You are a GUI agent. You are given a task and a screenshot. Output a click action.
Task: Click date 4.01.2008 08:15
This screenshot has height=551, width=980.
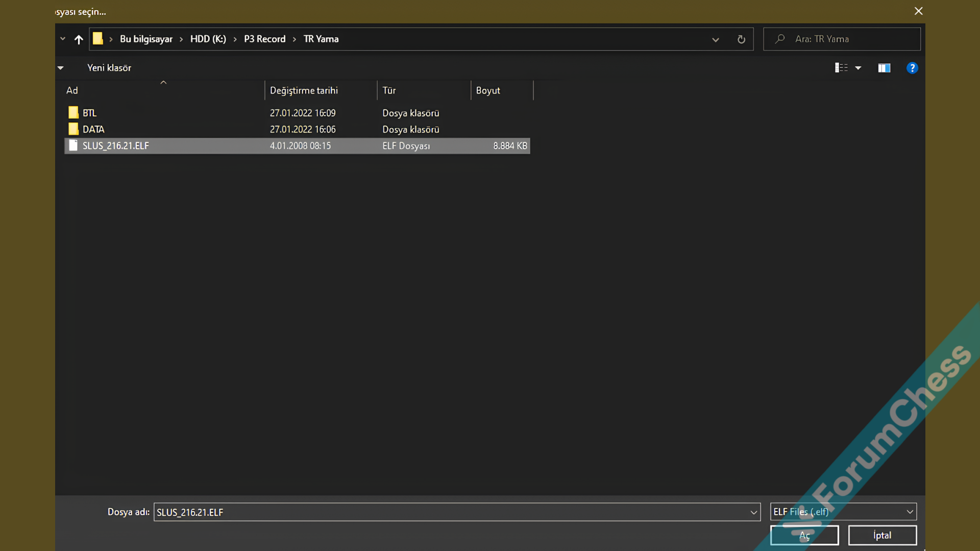tap(300, 146)
